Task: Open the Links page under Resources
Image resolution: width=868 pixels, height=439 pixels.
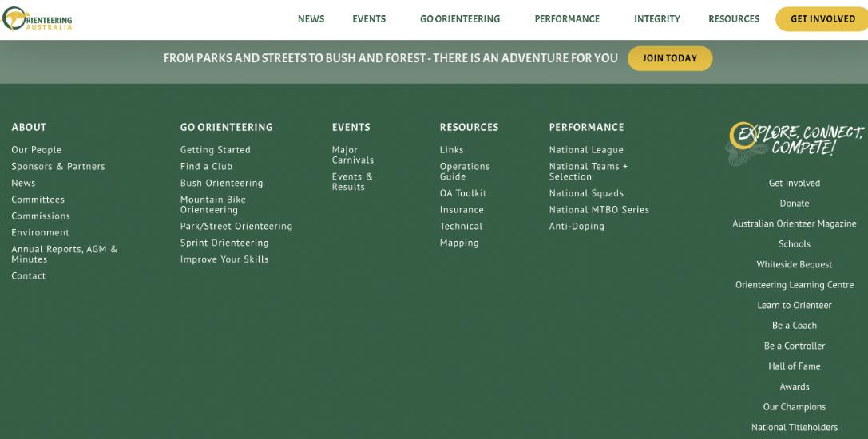Action: (x=452, y=150)
